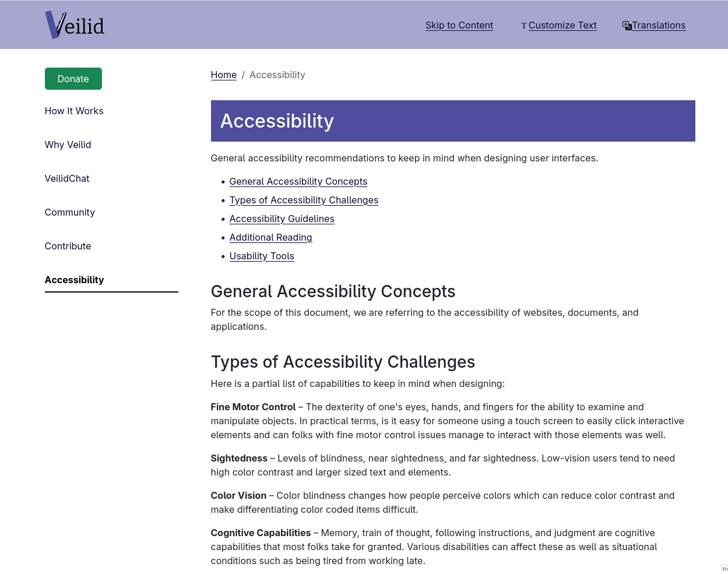Click the small widget in bottom-right corner
This screenshot has height=574, width=728.
coord(725,569)
